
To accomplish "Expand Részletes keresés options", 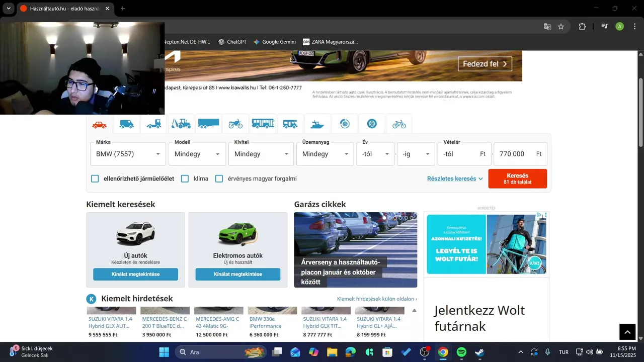I will 455,178.
